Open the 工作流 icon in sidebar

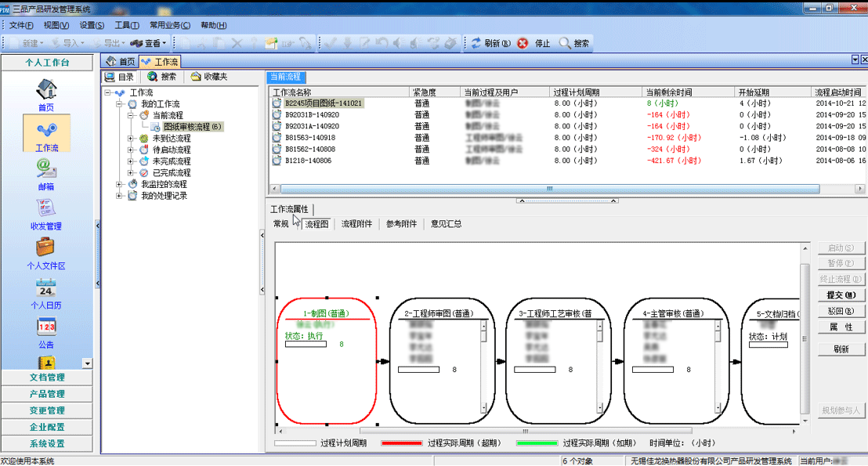click(46, 132)
